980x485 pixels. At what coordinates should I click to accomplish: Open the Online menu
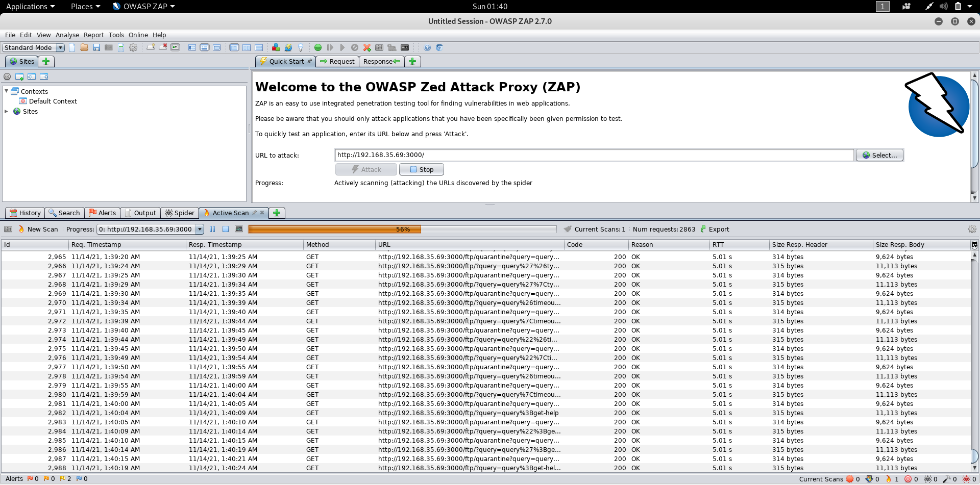[138, 35]
